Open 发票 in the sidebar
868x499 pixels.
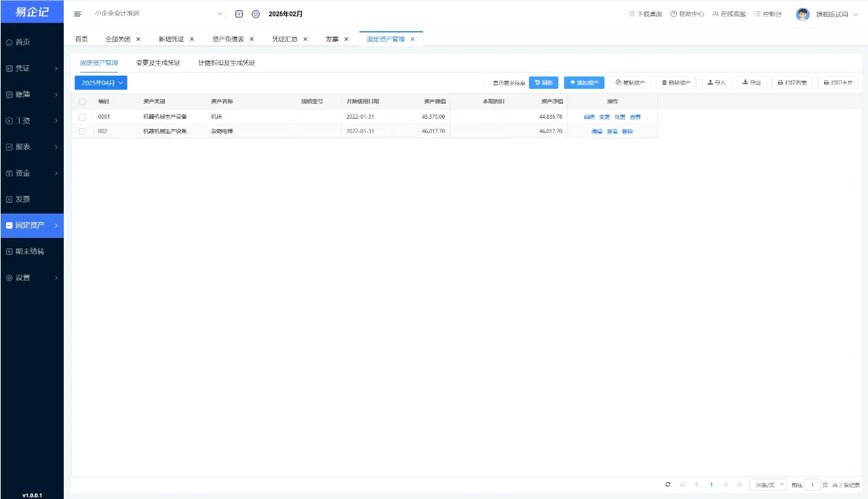click(x=32, y=199)
